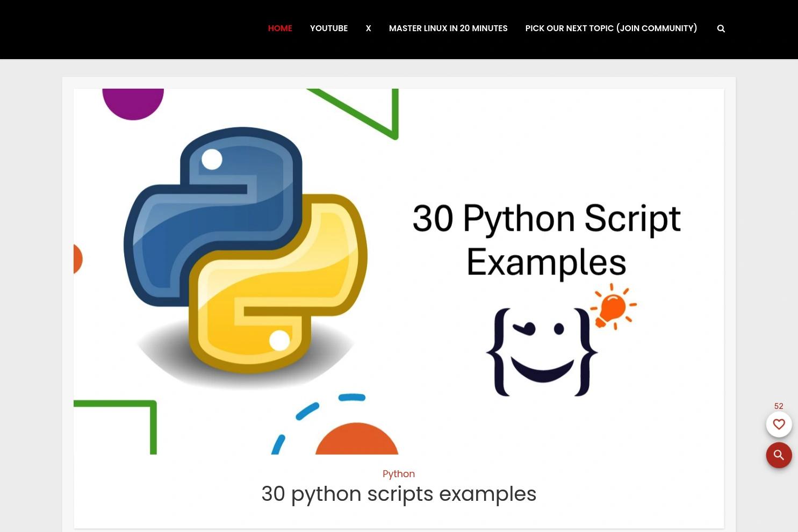The width and height of the screenshot is (798, 532).
Task: Open the red floating search button
Action: 779,455
